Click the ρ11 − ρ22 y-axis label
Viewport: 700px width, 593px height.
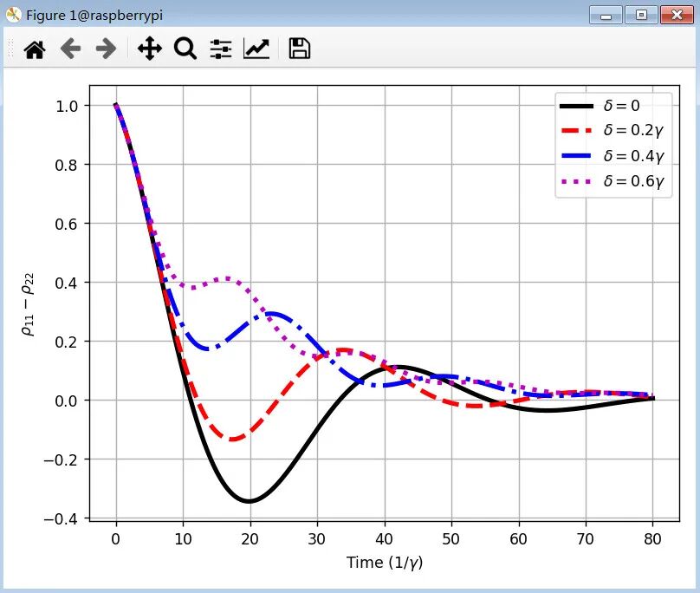point(29,303)
